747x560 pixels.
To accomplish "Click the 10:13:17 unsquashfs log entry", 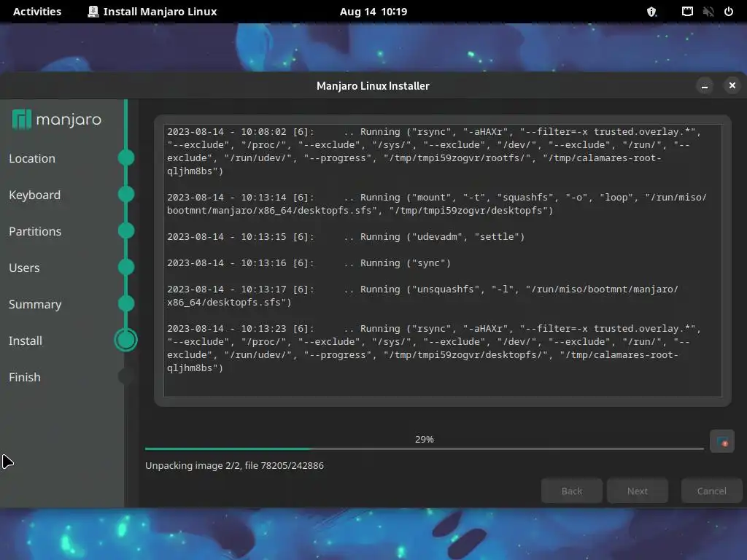I will (422, 296).
